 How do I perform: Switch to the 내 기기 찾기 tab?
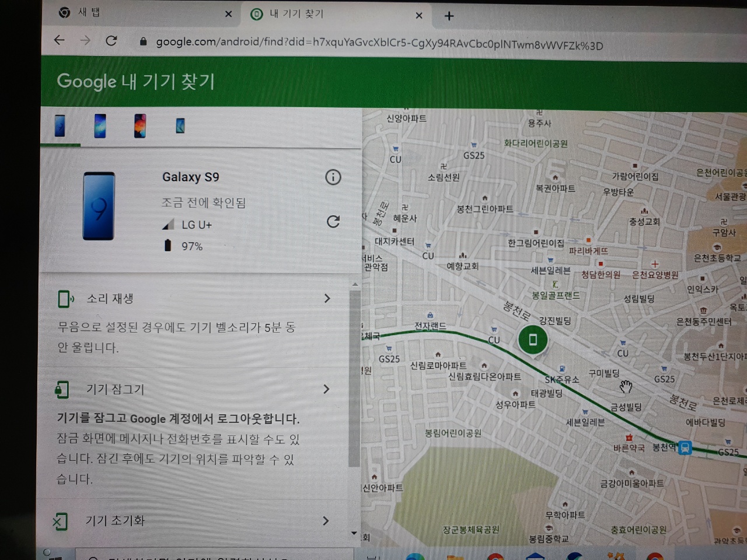tap(336, 14)
